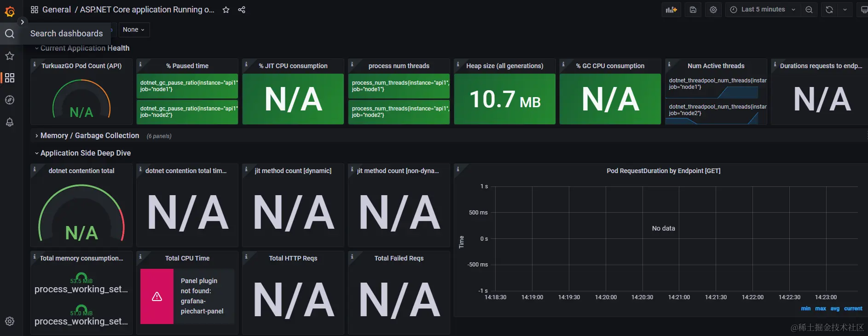Click the node1 dotnet_gc_pause_ratio stat tile
The image size is (868, 336).
click(x=187, y=86)
